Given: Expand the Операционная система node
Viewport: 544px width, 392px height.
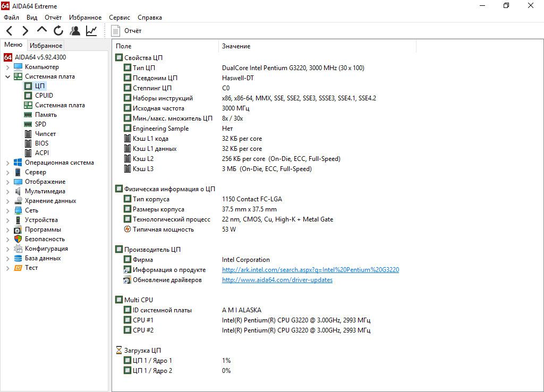Looking at the screenshot, I should [x=7, y=163].
